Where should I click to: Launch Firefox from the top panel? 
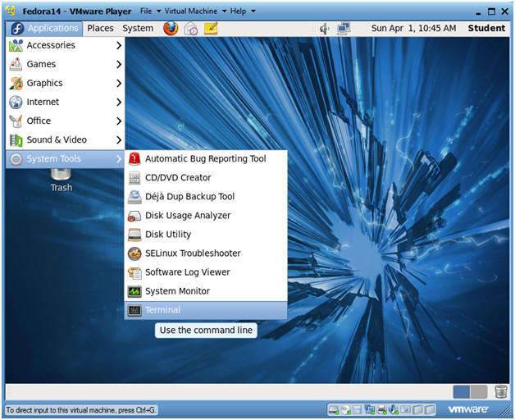(171, 28)
